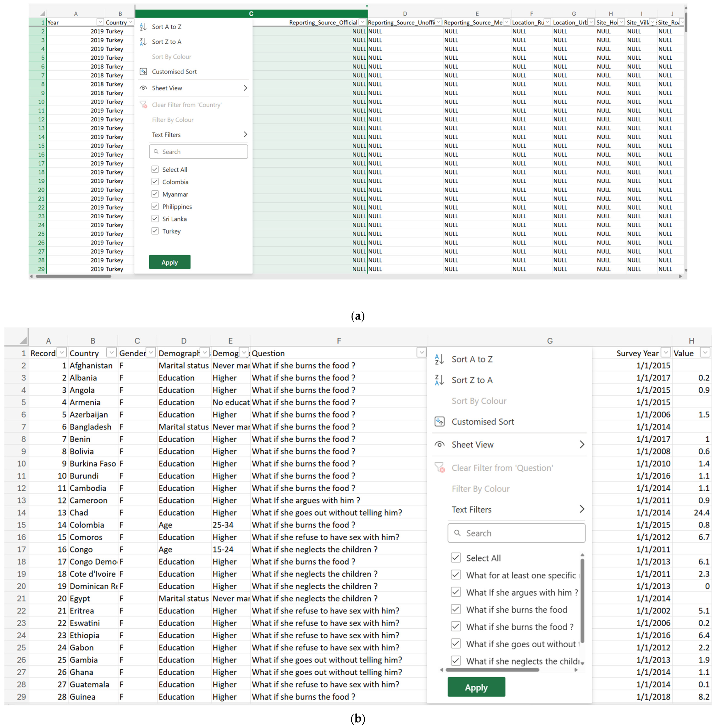Uncheck the Turkey checkbox in country filter
This screenshot has width=716, height=728.
tap(155, 231)
